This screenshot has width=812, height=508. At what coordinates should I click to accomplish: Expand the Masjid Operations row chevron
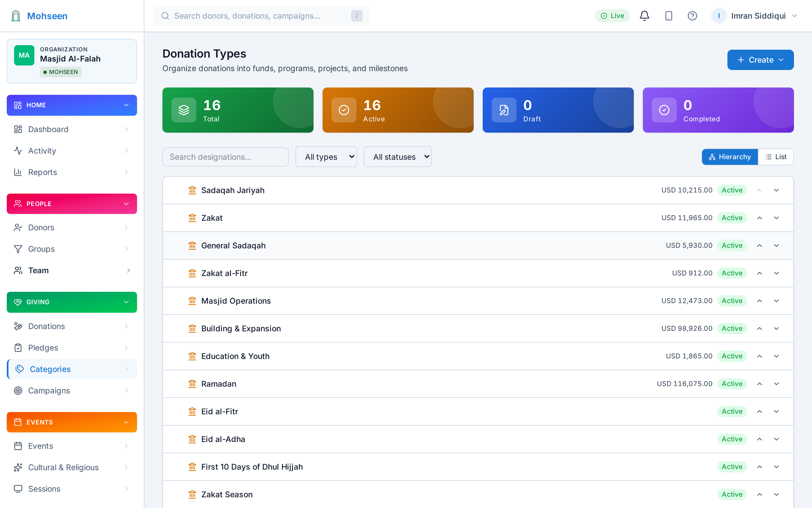[x=776, y=301]
